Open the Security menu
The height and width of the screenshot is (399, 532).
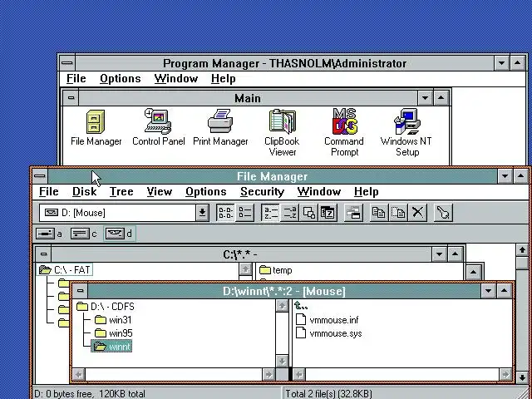(262, 192)
